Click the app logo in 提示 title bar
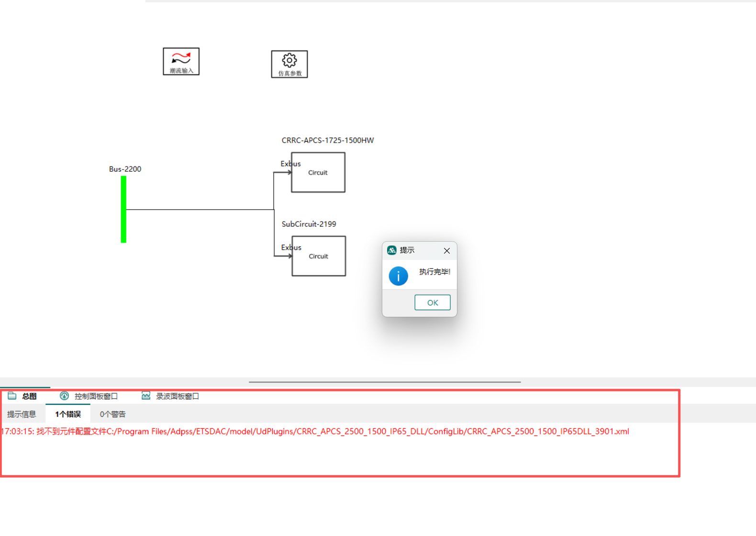Viewport: 756px width, 536px height. (x=392, y=250)
